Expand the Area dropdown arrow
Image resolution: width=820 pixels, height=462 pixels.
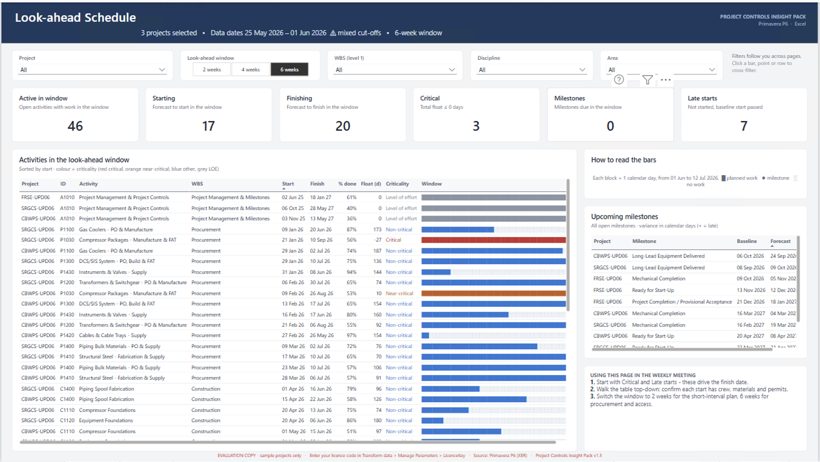tap(711, 70)
